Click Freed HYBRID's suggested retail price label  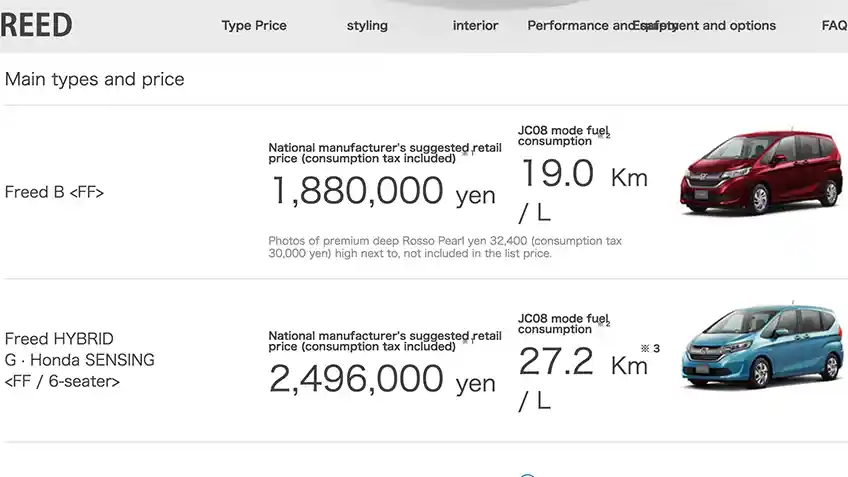(x=384, y=341)
